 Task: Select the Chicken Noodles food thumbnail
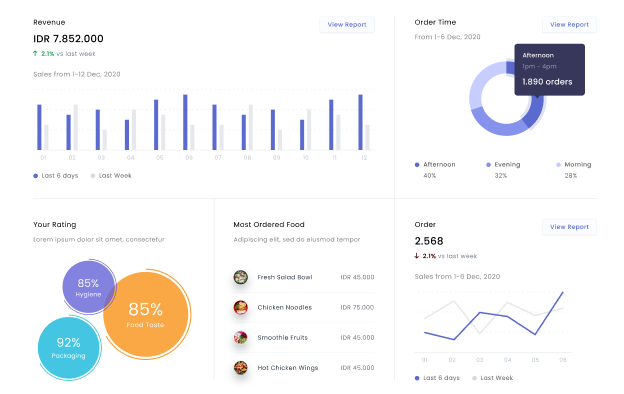tap(241, 307)
